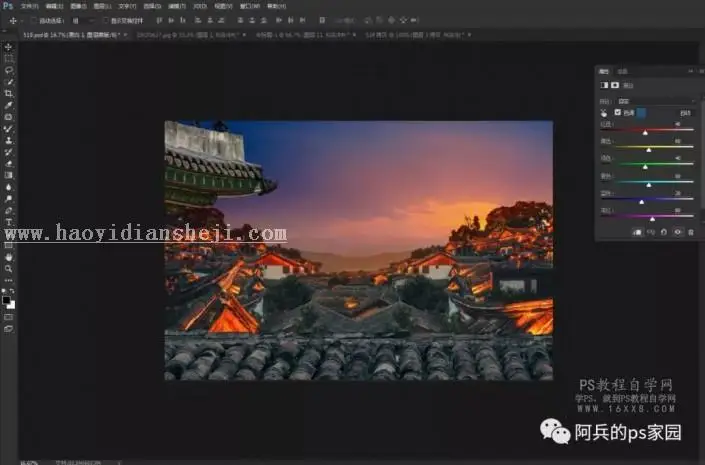Screen dimensions: 705x465
Task: Select the Clone Stamp tool
Action: (8, 140)
